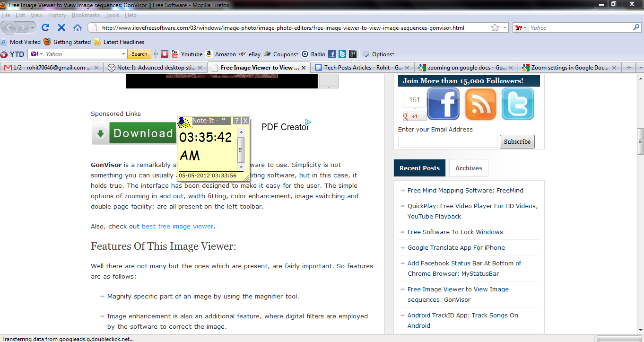Open the orange RSS feed icon in the sidebar

[x=481, y=104]
